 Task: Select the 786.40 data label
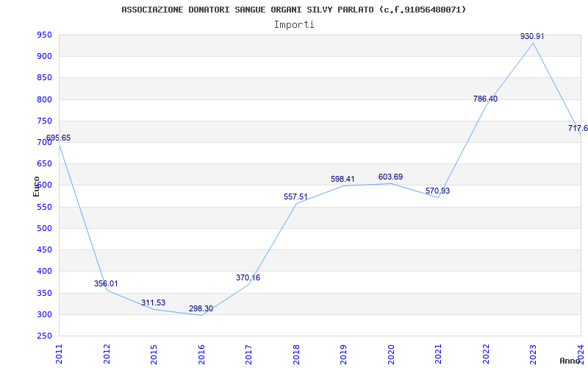[485, 99]
